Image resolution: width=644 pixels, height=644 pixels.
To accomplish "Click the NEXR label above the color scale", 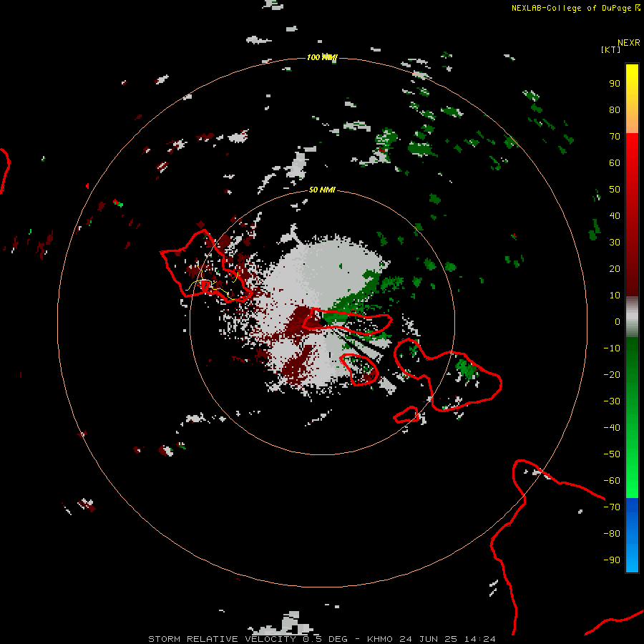I will tap(629, 43).
